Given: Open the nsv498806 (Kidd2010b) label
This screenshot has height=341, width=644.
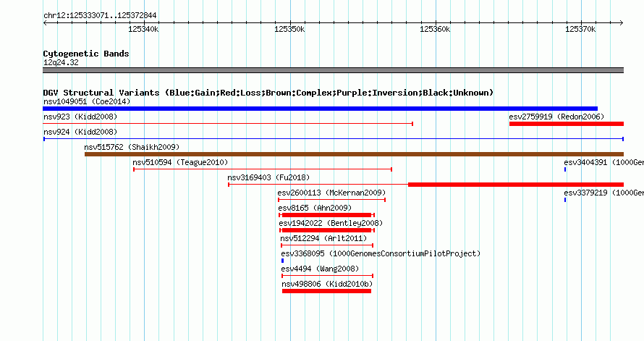Looking at the screenshot, I should (327, 284).
